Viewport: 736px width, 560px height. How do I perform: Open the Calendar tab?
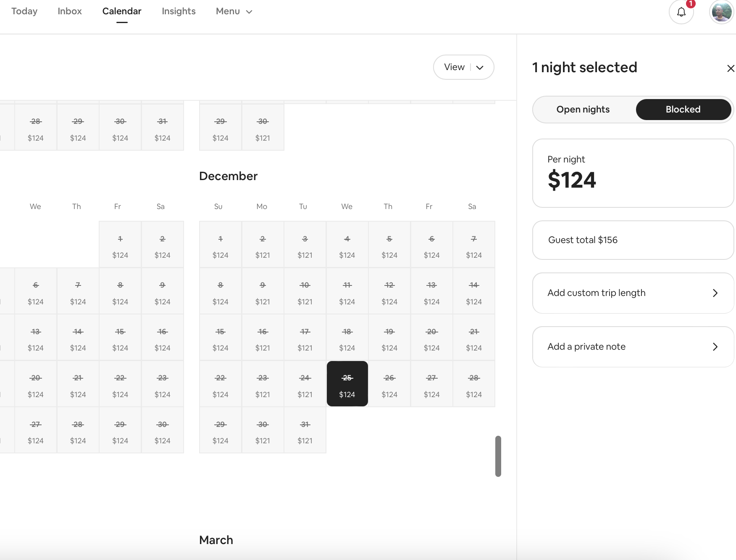[x=122, y=11]
